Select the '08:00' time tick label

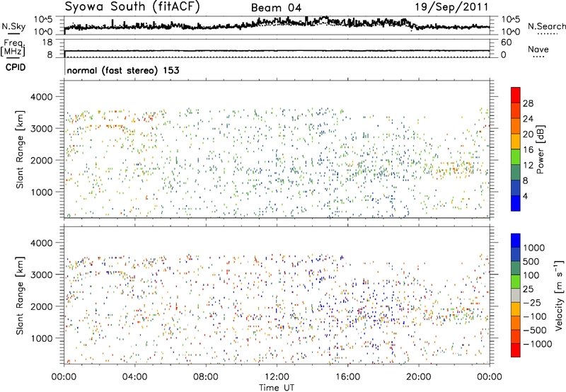(x=206, y=377)
